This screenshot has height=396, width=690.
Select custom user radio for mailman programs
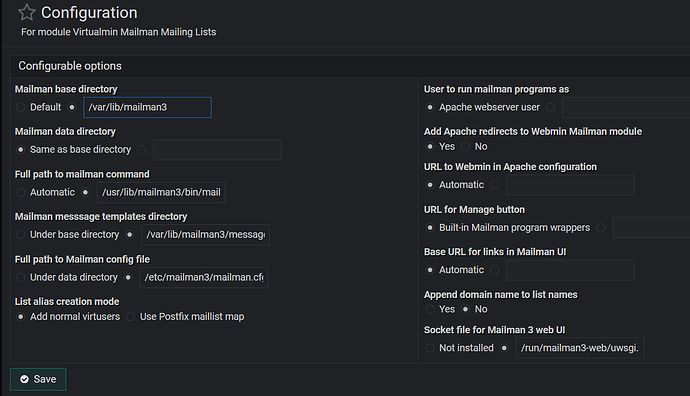tap(551, 107)
